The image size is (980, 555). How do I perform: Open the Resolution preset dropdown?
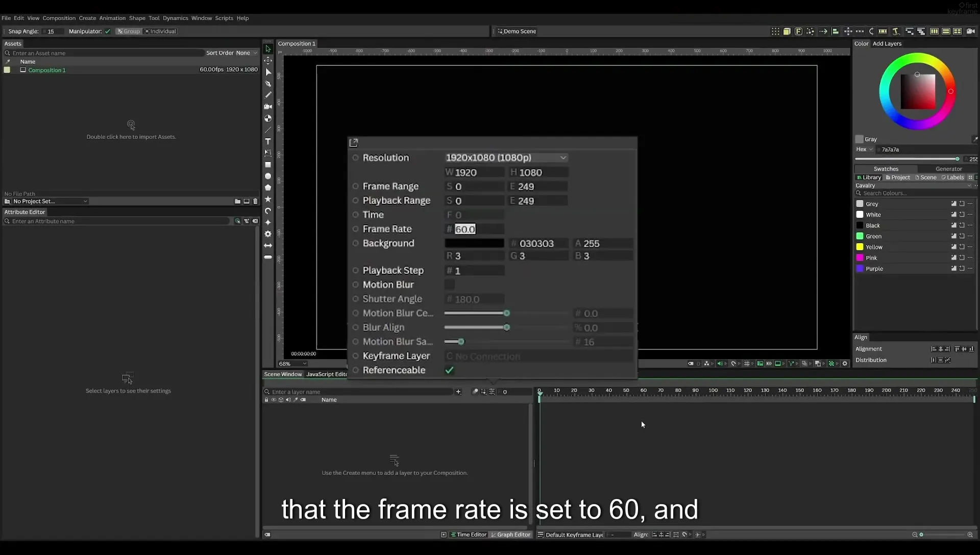click(506, 158)
